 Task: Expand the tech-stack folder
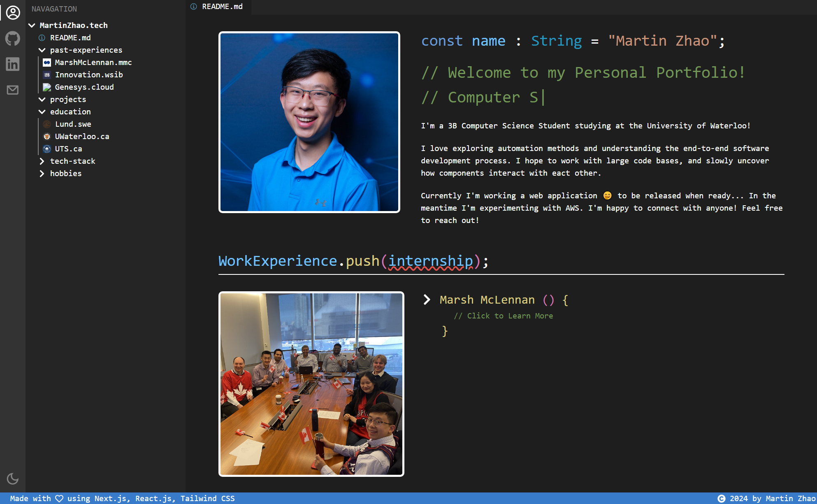(42, 161)
